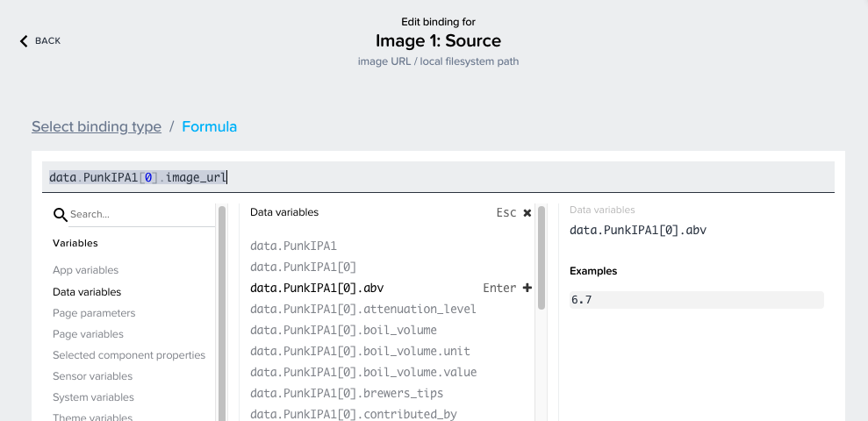Open Sensor variables category
868x421 pixels.
92,376
